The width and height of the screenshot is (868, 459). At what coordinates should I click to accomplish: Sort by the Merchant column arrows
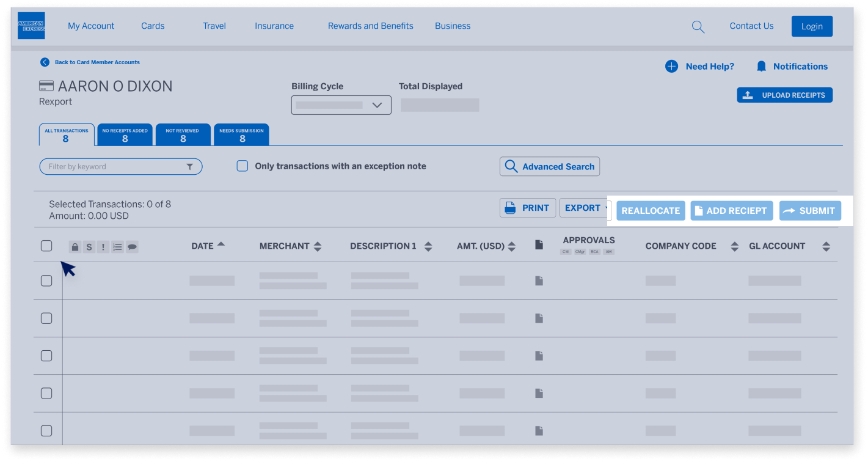click(x=318, y=246)
